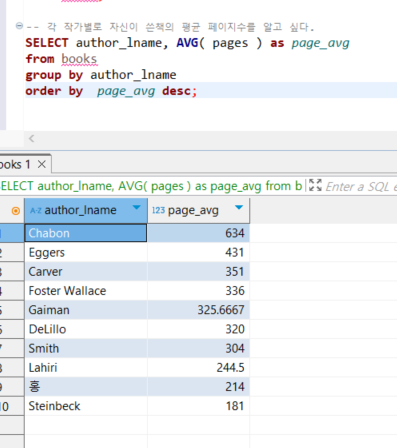
Task: Click the expand filter panel icon
Action: click(x=315, y=185)
